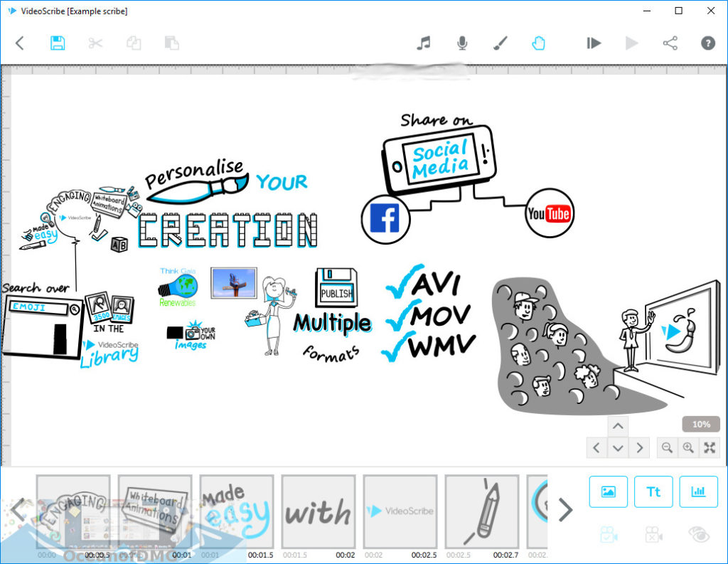Image resolution: width=728 pixels, height=564 pixels.
Task: Click the 10% zoom level indicator
Action: [x=701, y=424]
